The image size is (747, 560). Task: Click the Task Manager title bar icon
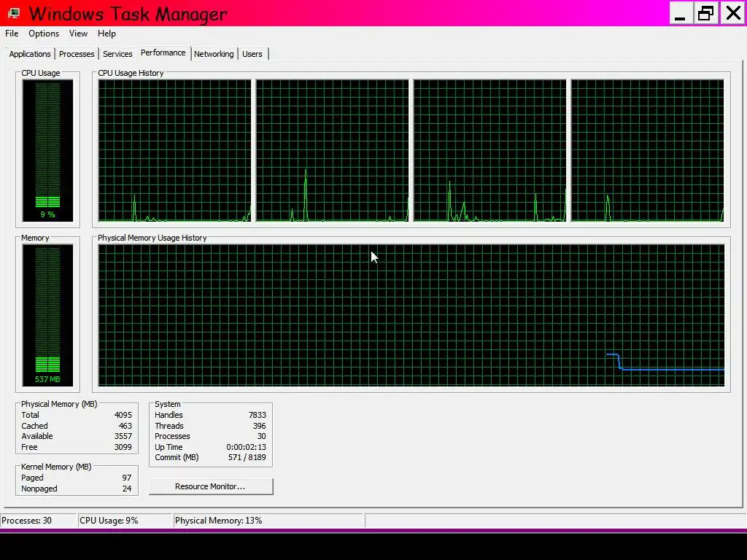pyautogui.click(x=14, y=13)
